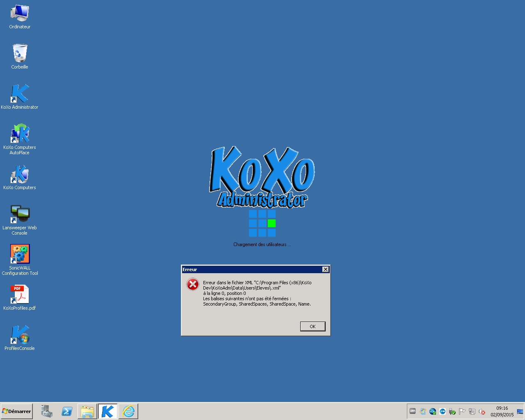Open Action Center flag tray icon
This screenshot has height=420, width=525.
tap(462, 411)
